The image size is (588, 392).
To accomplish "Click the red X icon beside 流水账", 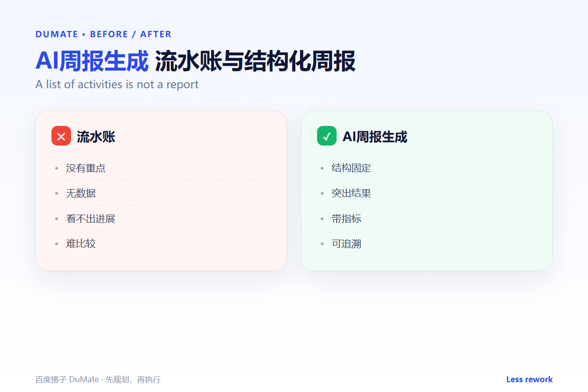I will (x=61, y=136).
